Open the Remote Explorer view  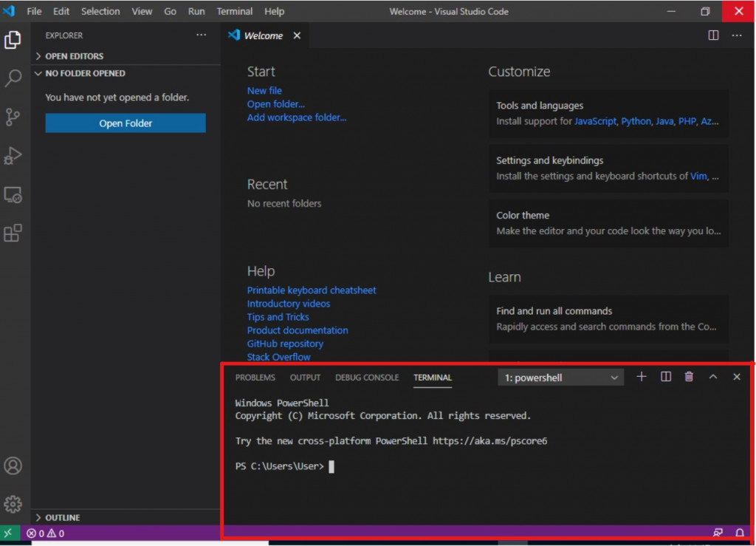13,195
